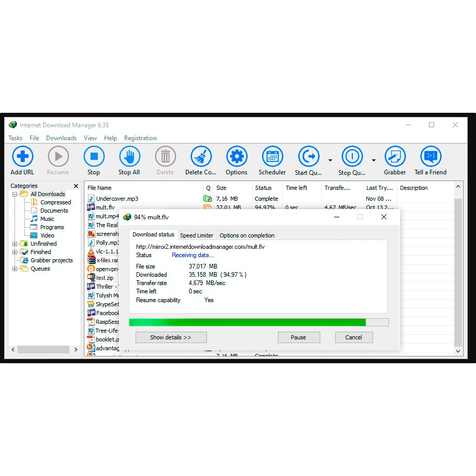Click the file list scroll down arrow

[x=458, y=351]
